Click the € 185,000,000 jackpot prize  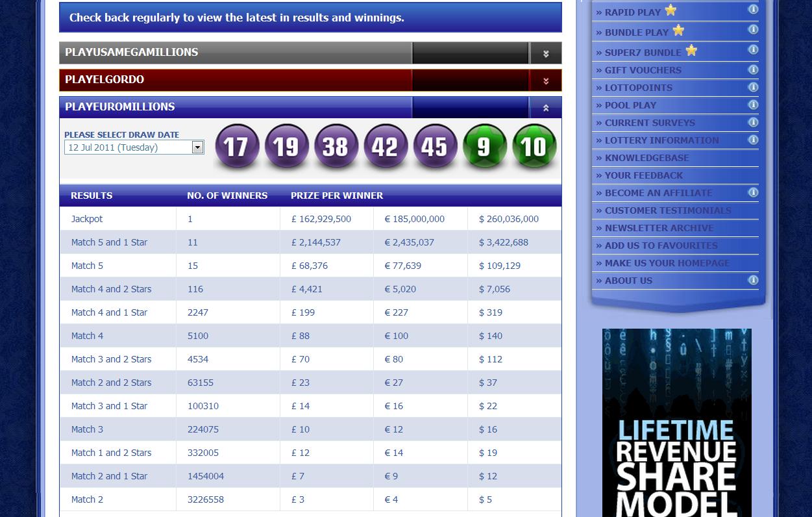tap(415, 219)
